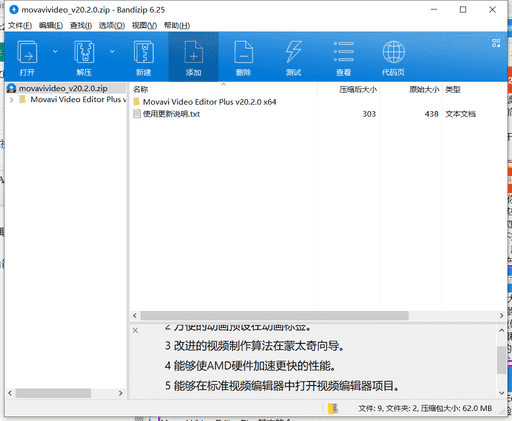Screen dimensions: 512x421
Task: Click the Extract (解压) toolbar icon
Action: [84, 52]
